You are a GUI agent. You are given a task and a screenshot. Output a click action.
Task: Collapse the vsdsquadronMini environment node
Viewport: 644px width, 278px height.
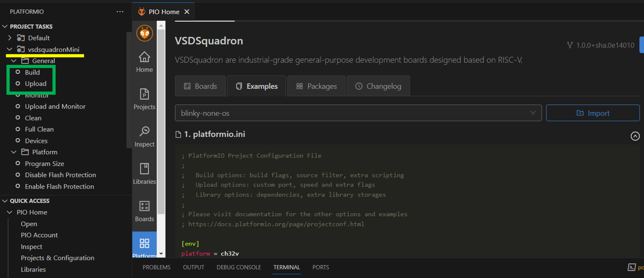coord(10,49)
